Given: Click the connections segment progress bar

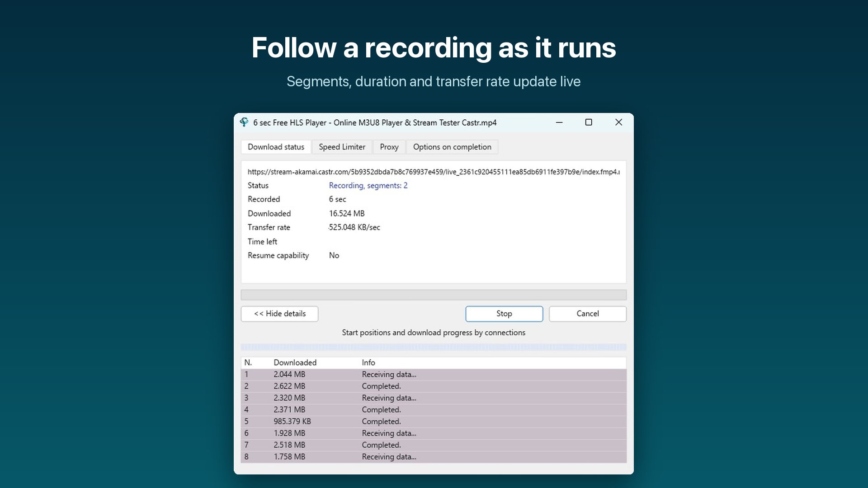Looking at the screenshot, I should click(434, 347).
